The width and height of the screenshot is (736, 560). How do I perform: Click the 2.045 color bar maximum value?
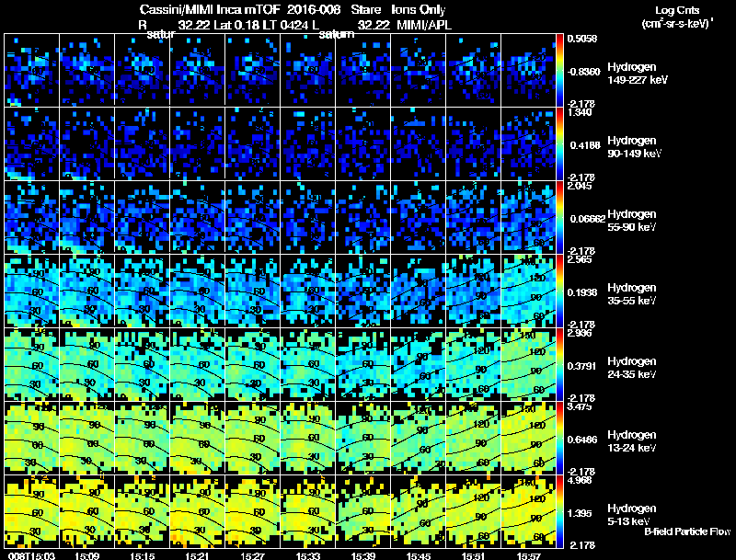[x=580, y=186]
